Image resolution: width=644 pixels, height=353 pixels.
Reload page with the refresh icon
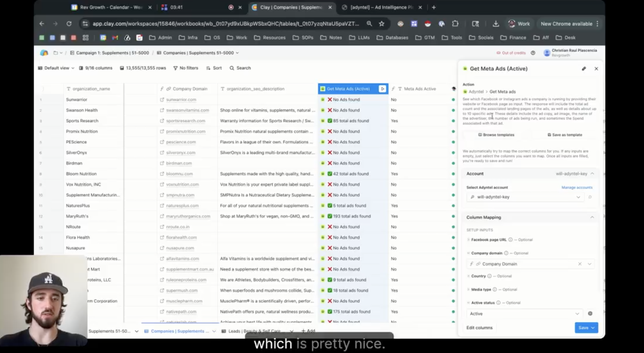click(69, 24)
